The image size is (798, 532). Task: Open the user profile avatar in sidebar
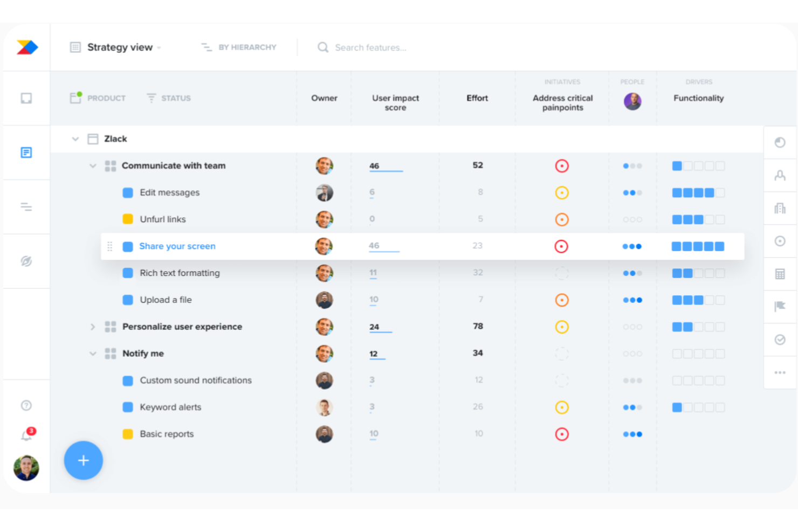click(x=26, y=468)
